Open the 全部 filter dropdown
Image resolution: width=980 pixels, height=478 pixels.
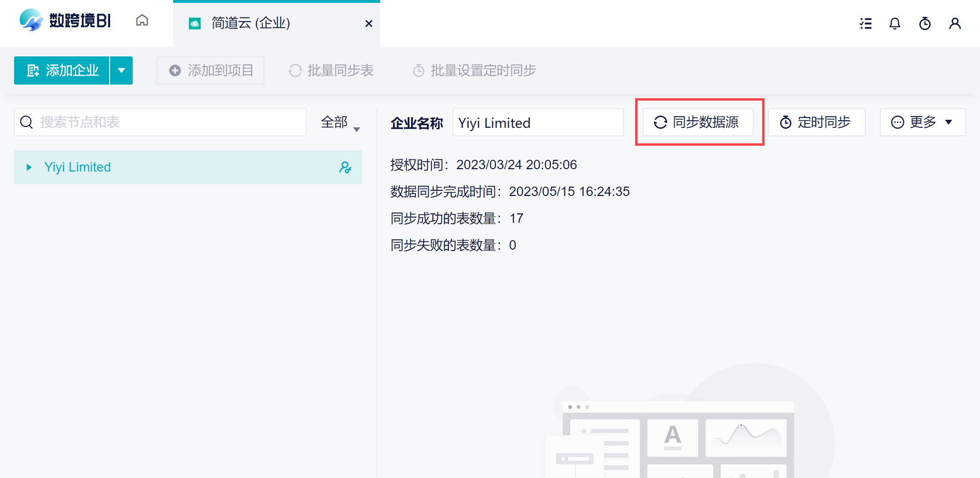coord(340,123)
